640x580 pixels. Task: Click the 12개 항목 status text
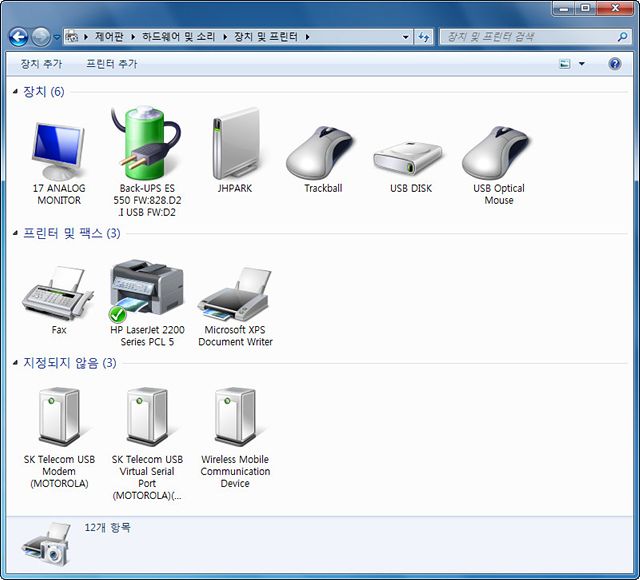point(107,528)
